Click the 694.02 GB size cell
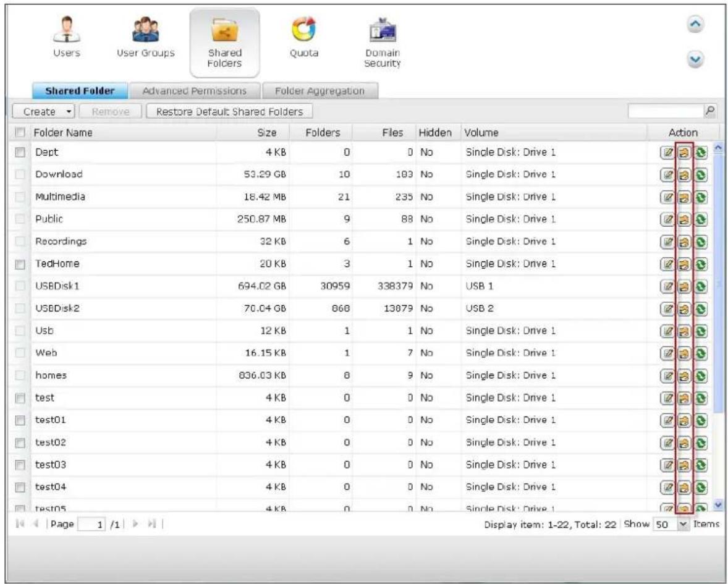This screenshot has height=584, width=728. pos(262,286)
